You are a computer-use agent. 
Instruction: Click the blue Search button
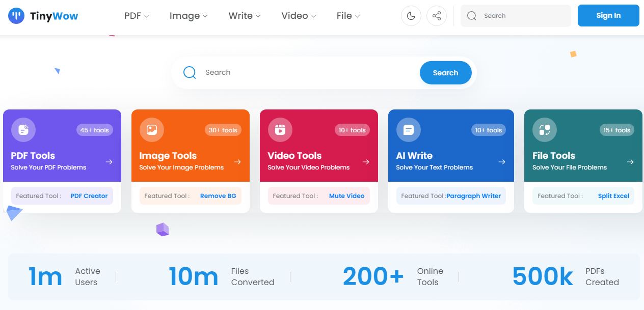[446, 73]
